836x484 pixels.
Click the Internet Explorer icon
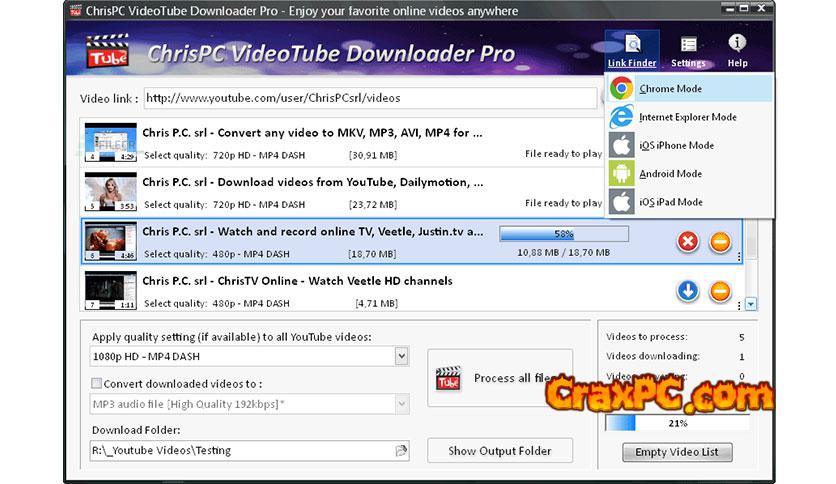[x=622, y=117]
